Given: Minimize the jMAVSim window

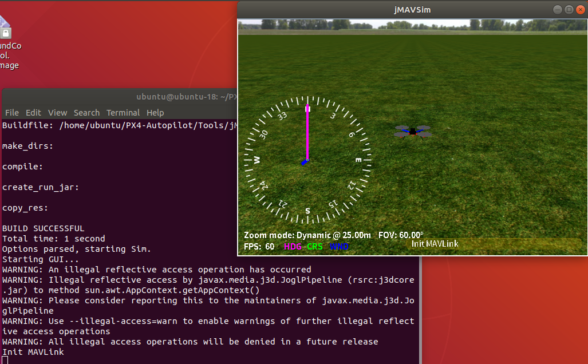Looking at the screenshot, I should point(558,10).
